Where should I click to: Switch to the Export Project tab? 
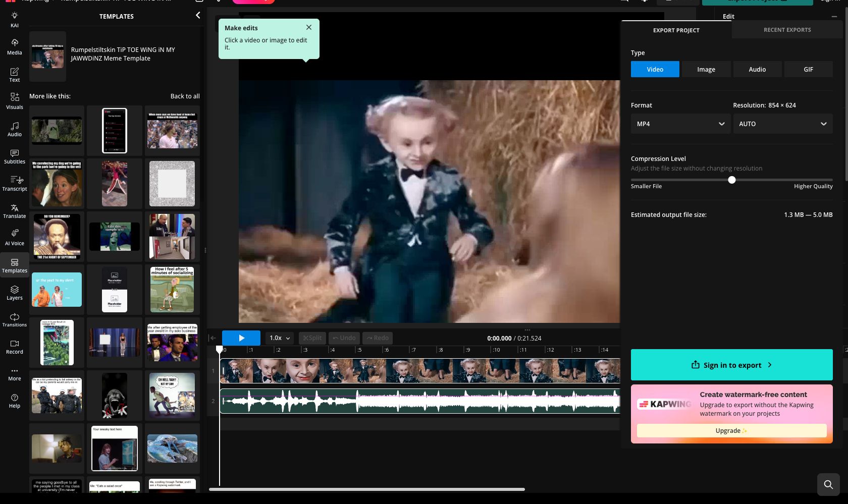tap(676, 30)
